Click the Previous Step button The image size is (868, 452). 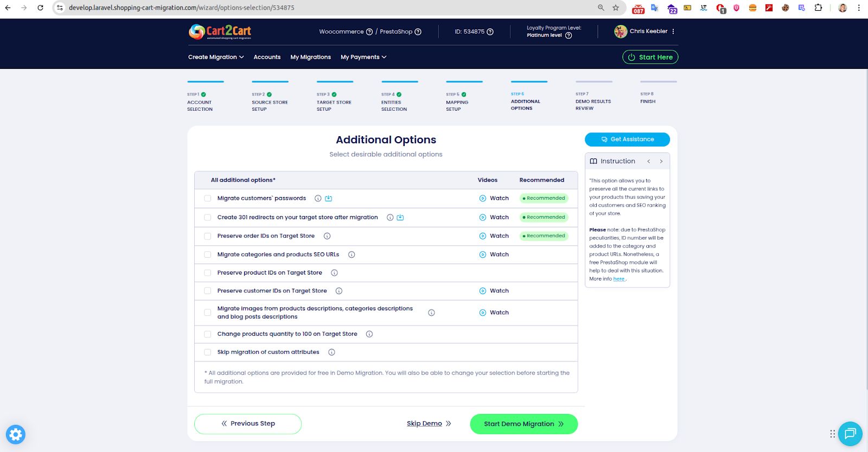tap(248, 424)
